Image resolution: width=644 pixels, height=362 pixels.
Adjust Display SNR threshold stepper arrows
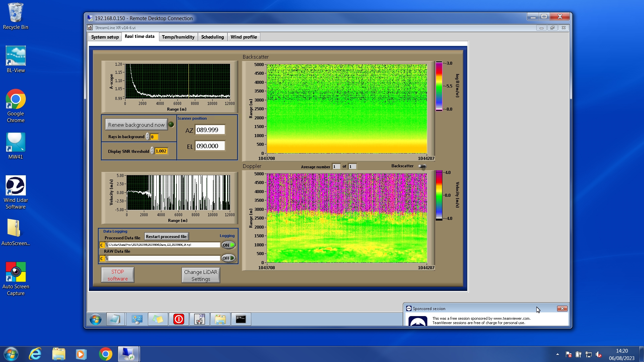[x=152, y=151]
